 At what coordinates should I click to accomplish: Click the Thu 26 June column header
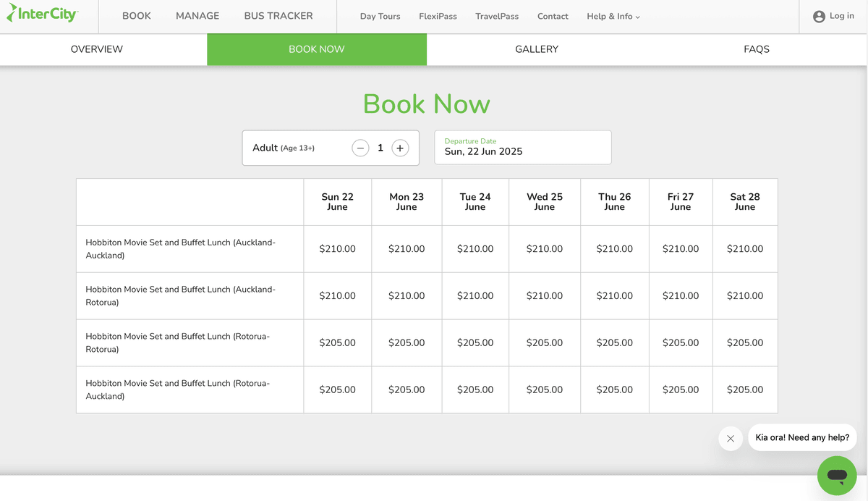(615, 202)
